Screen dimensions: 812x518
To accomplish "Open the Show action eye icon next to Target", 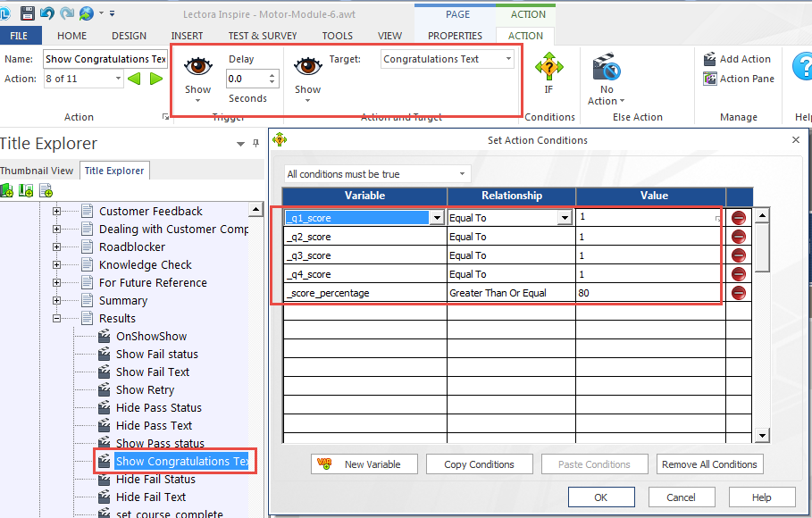I will [307, 66].
